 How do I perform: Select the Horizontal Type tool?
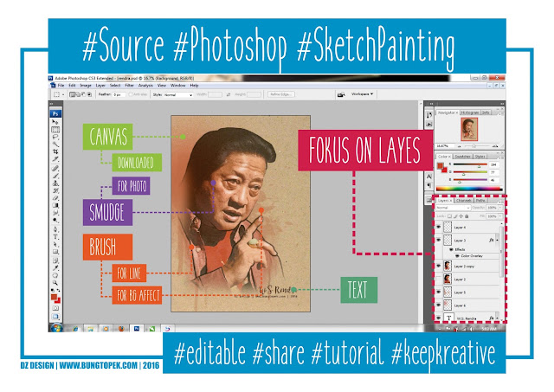[x=55, y=237]
